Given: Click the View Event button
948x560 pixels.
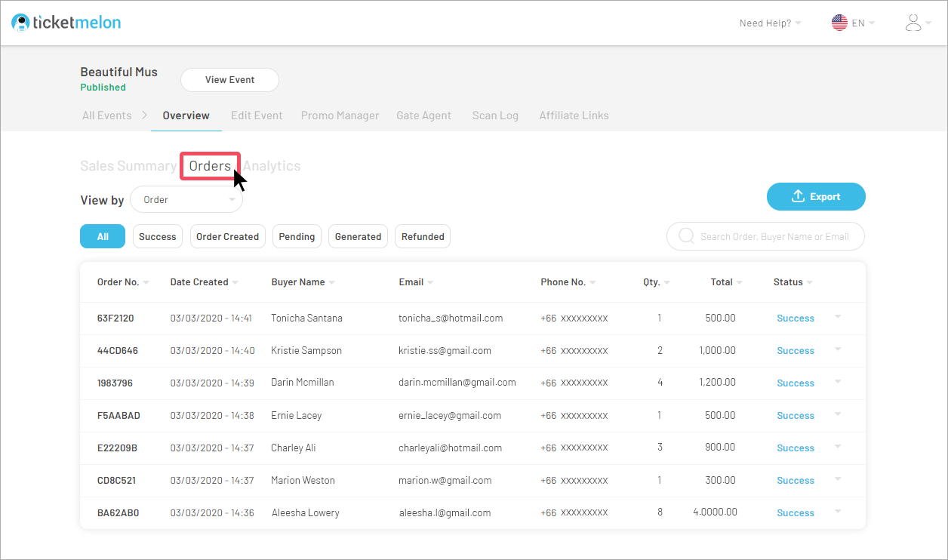Looking at the screenshot, I should 229,80.
